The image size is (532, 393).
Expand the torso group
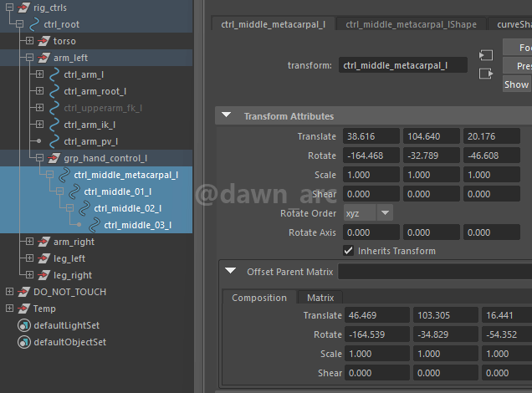coord(29,41)
